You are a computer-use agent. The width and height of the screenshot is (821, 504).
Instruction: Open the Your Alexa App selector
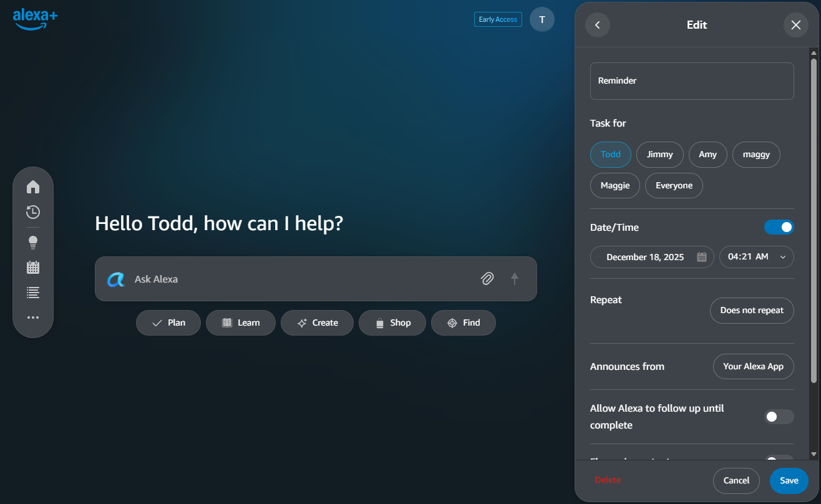pos(753,366)
